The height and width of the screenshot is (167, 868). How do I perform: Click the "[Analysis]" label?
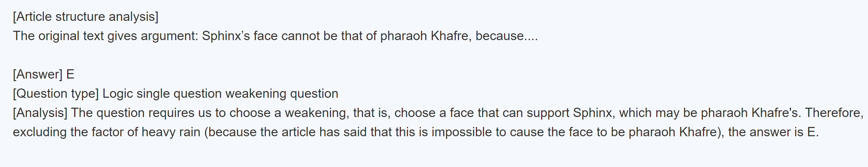coord(40,113)
